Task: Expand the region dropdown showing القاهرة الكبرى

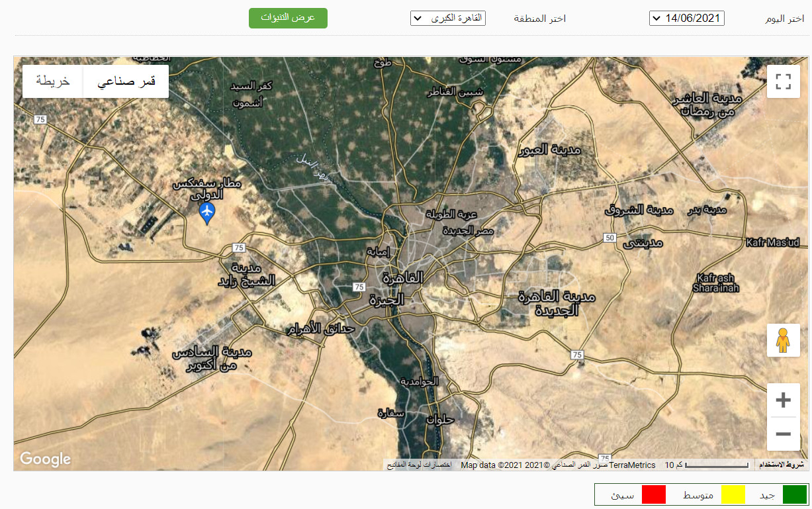Action: [x=448, y=19]
